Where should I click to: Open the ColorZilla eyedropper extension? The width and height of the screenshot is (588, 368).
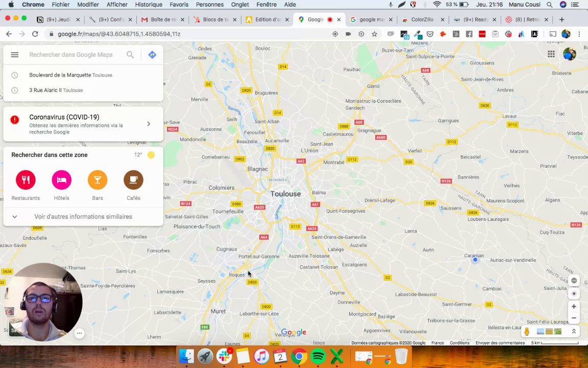pyautogui.click(x=417, y=34)
